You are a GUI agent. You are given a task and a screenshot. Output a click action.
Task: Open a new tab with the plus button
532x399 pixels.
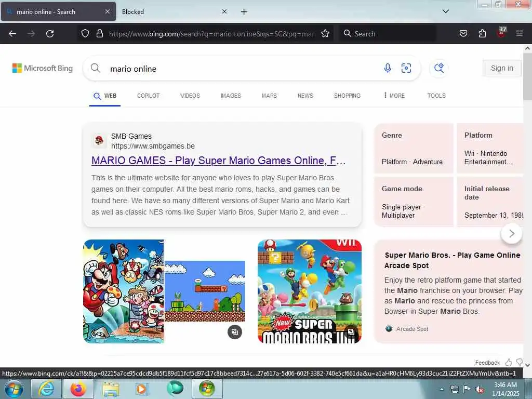244,12
